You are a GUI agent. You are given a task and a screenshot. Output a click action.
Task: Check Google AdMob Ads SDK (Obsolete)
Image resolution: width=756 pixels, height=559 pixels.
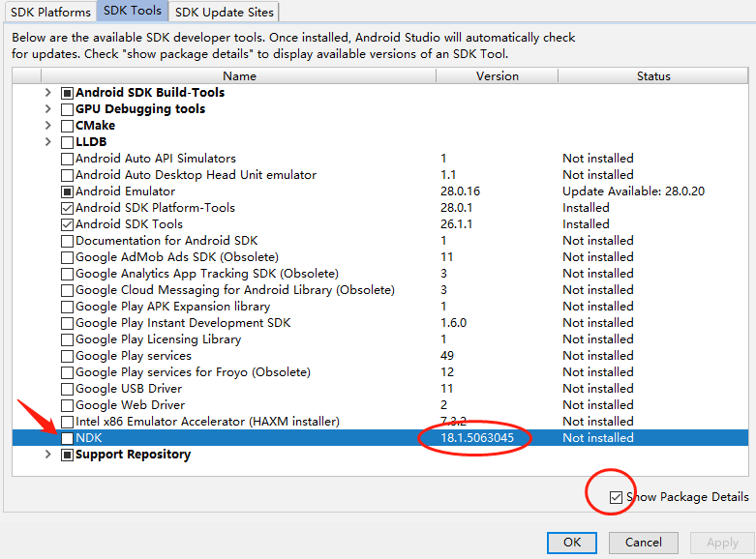coord(68,257)
